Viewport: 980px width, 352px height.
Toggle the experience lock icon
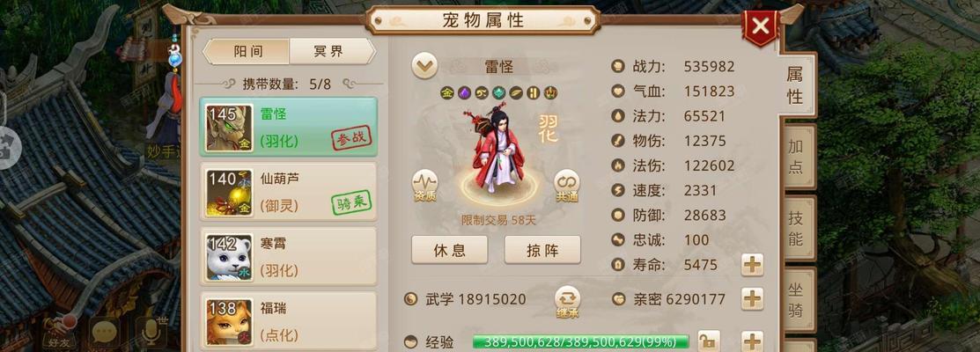(x=708, y=341)
